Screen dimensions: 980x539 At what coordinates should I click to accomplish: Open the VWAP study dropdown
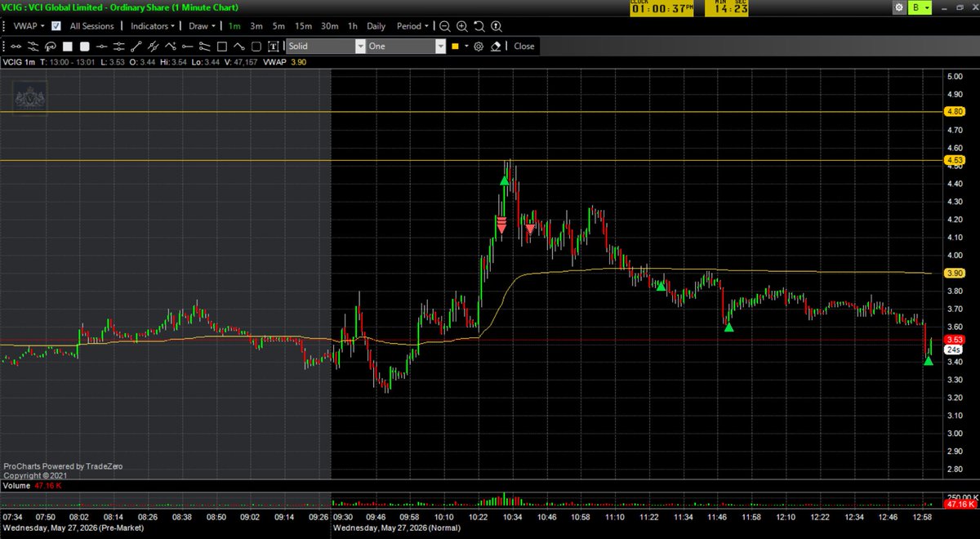pyautogui.click(x=29, y=25)
